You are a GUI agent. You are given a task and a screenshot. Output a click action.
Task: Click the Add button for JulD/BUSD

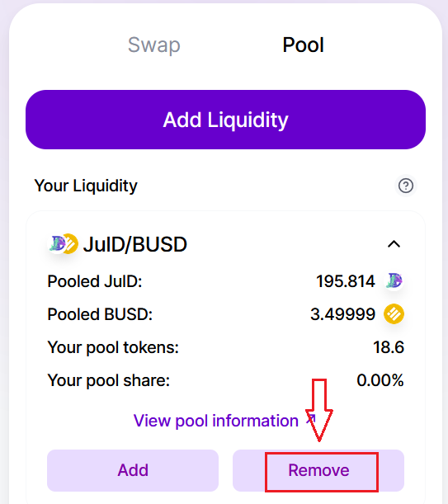pyautogui.click(x=133, y=470)
